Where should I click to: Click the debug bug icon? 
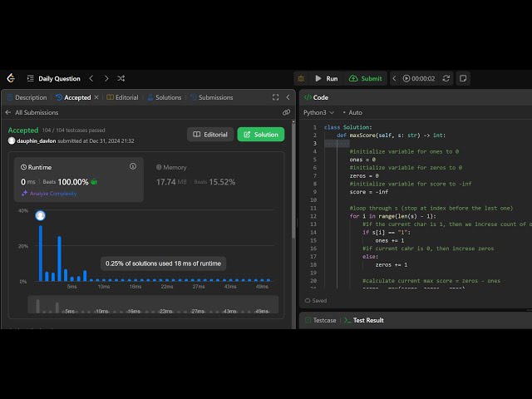300,78
